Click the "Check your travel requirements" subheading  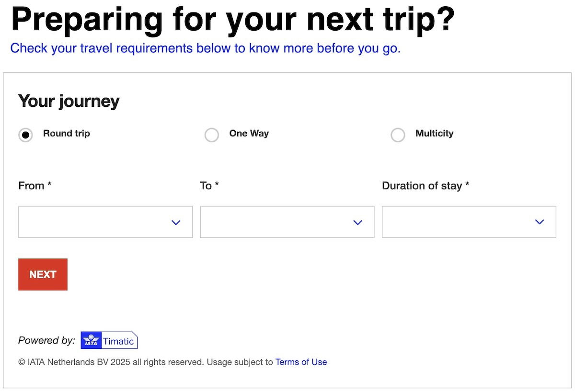pos(205,48)
